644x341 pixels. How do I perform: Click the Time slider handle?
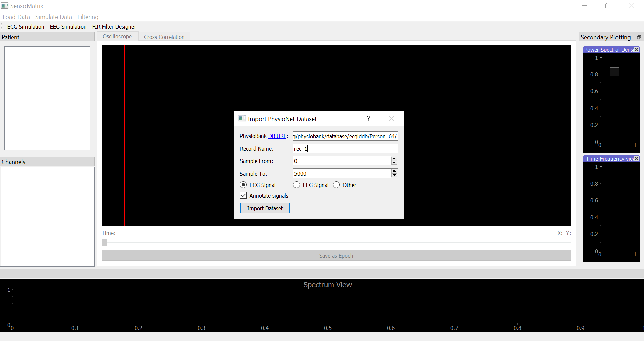pos(104,243)
